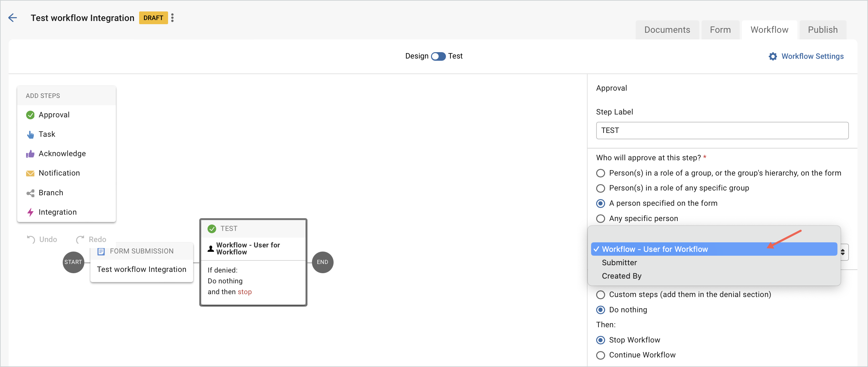Select 'Any specific person' radio option
The width and height of the screenshot is (868, 367).
(x=600, y=218)
